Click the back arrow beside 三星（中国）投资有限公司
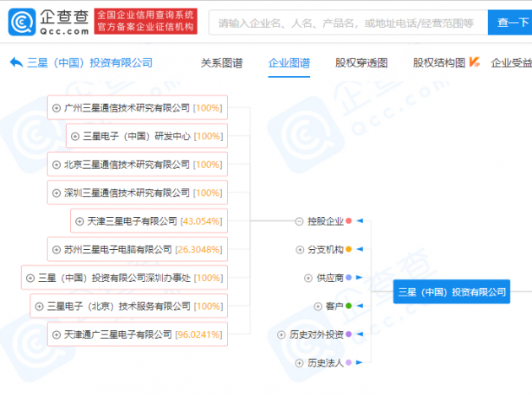The image size is (532, 396). point(16,62)
